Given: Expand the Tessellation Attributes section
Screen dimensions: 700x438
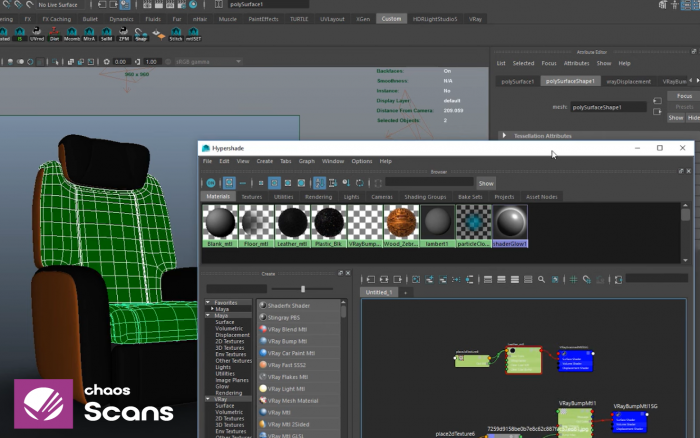Looking at the screenshot, I should 504,135.
